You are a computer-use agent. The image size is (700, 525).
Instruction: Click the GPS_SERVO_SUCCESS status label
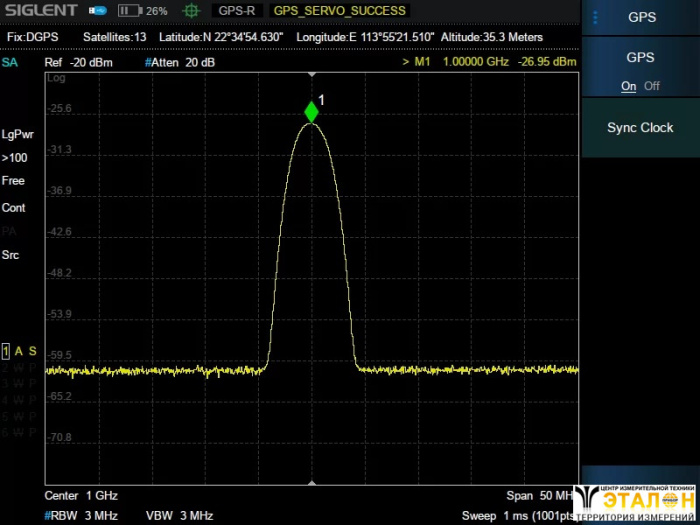coord(340,11)
